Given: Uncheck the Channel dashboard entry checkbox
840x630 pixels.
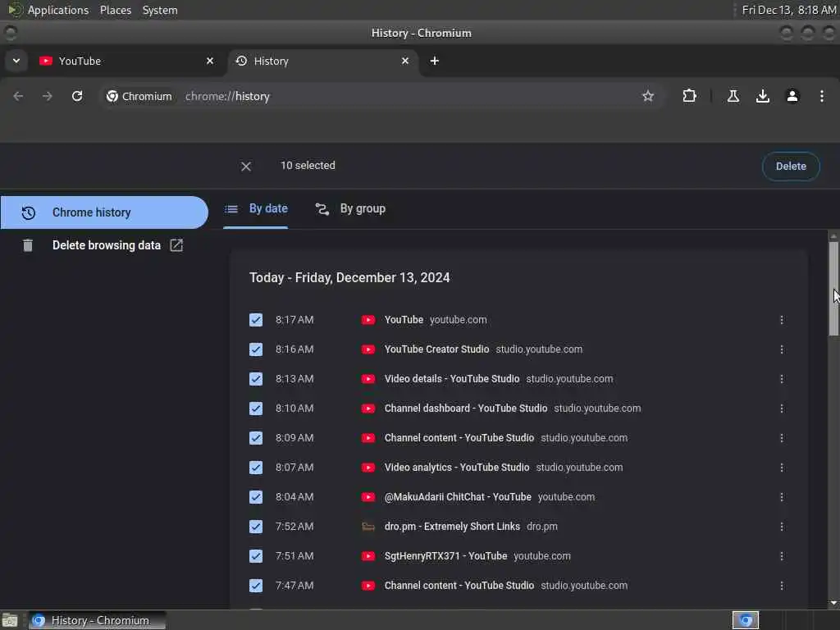Looking at the screenshot, I should pos(256,409).
